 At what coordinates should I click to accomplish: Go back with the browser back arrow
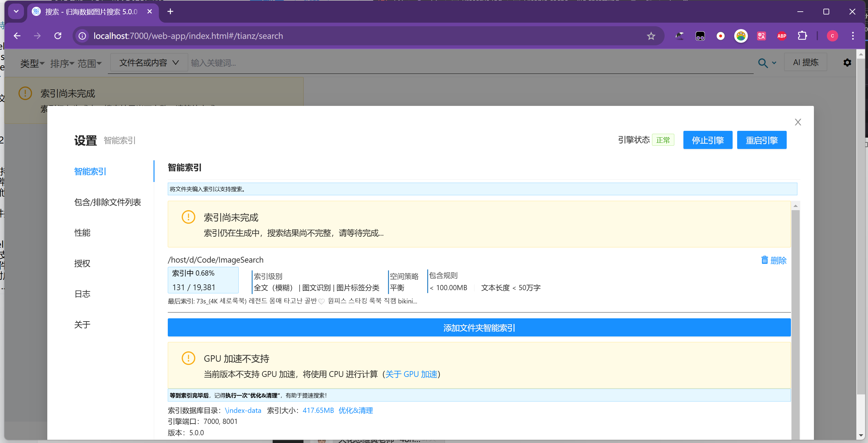pos(17,36)
